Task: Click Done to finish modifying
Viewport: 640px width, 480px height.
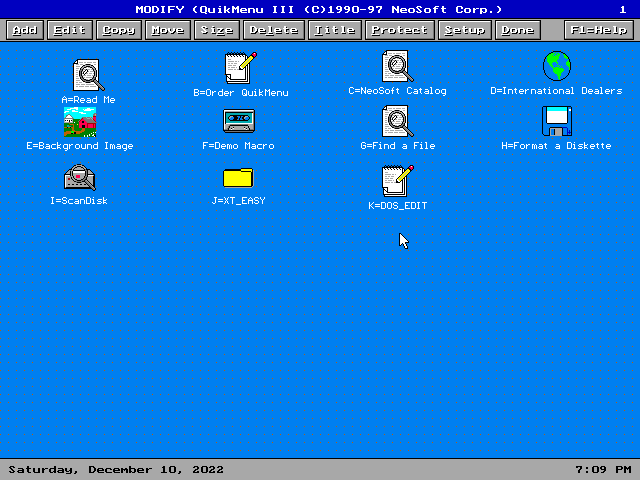Action: [x=518, y=30]
